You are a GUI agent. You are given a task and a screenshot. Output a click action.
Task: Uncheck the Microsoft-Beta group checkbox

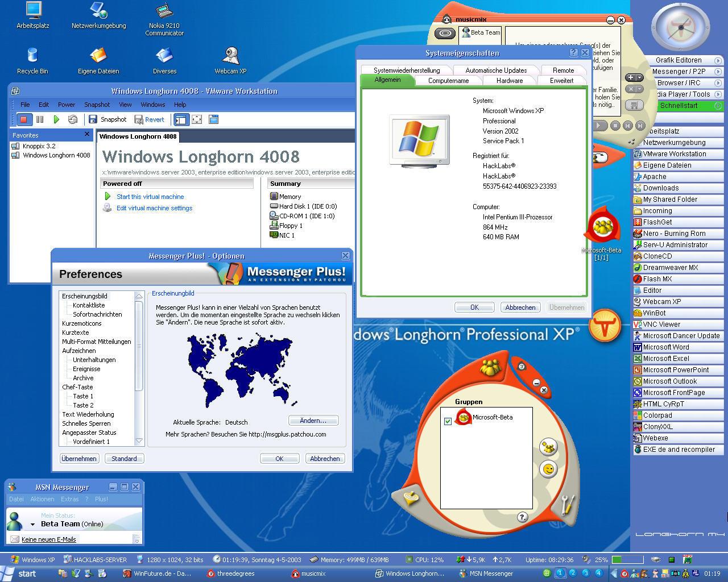pos(448,421)
